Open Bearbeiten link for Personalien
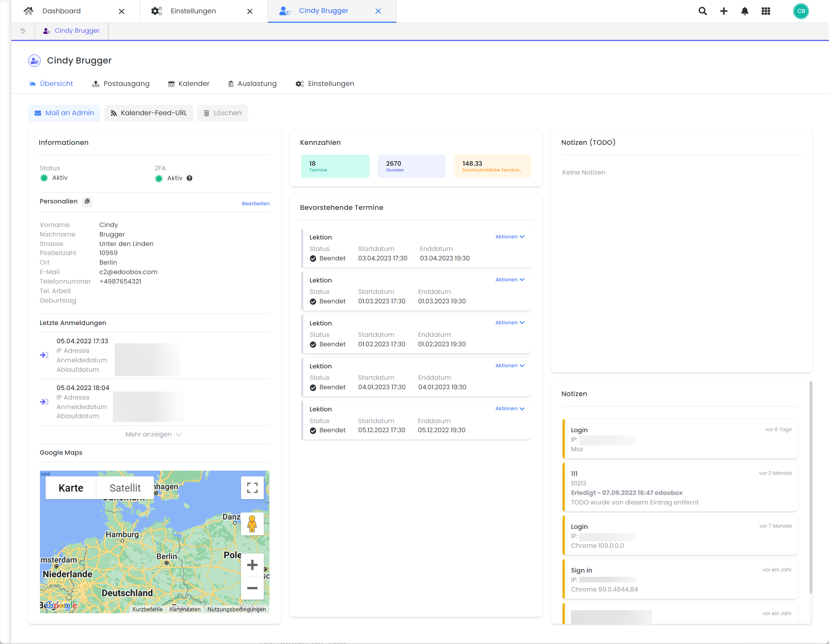 pos(255,203)
